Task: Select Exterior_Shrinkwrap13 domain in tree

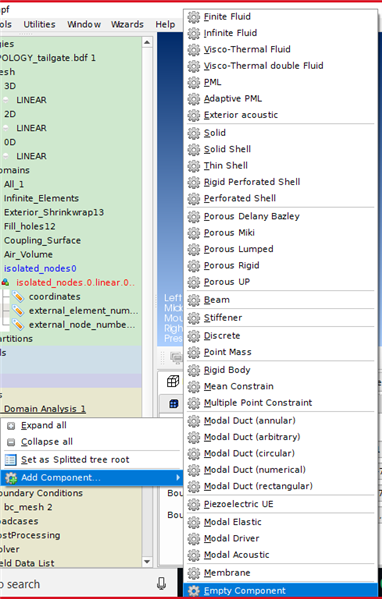Action: coord(54,212)
